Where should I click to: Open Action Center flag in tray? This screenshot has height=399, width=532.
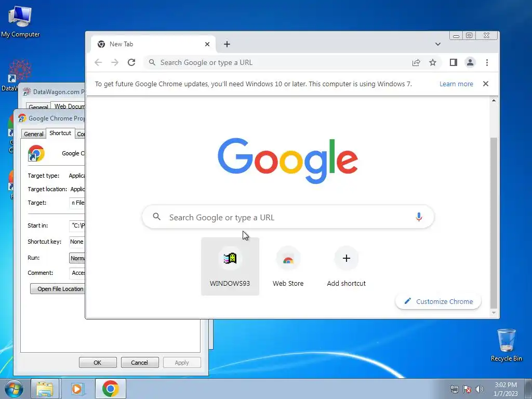pyautogui.click(x=467, y=389)
